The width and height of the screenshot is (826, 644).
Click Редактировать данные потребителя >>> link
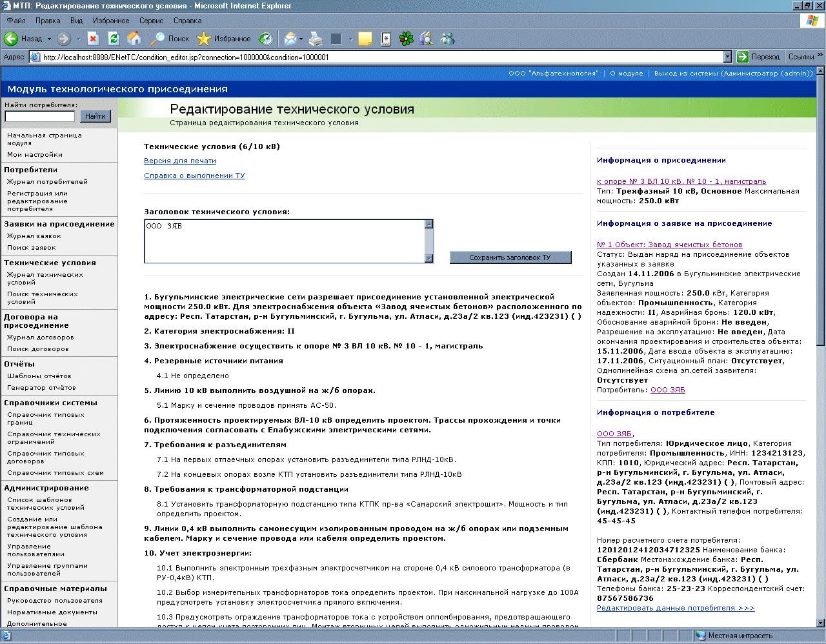676,608
